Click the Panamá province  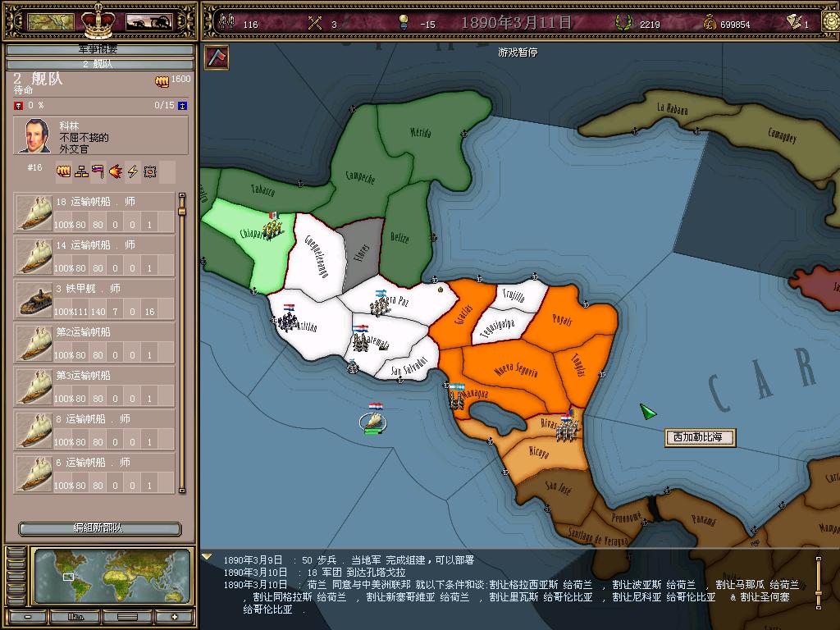(x=703, y=519)
